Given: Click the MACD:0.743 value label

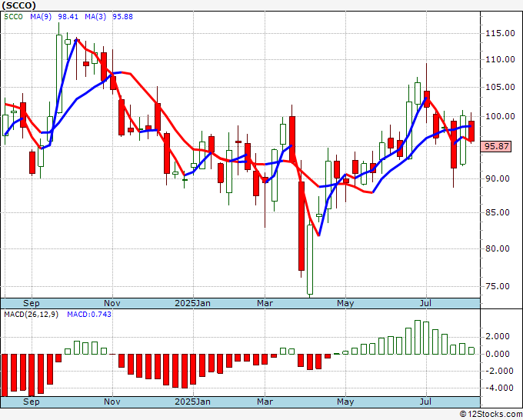Looking at the screenshot, I should tap(89, 315).
